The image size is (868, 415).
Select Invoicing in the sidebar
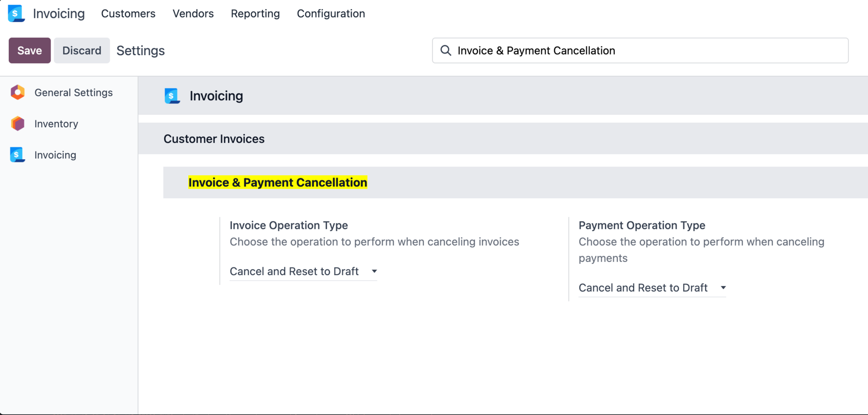point(55,154)
